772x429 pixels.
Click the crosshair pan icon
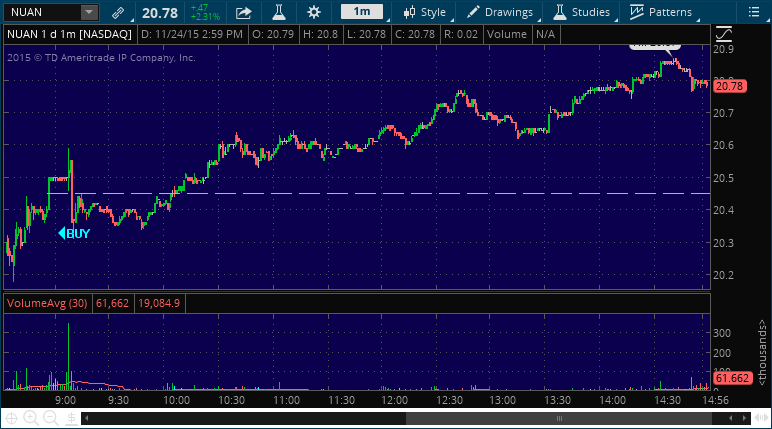tap(11, 419)
